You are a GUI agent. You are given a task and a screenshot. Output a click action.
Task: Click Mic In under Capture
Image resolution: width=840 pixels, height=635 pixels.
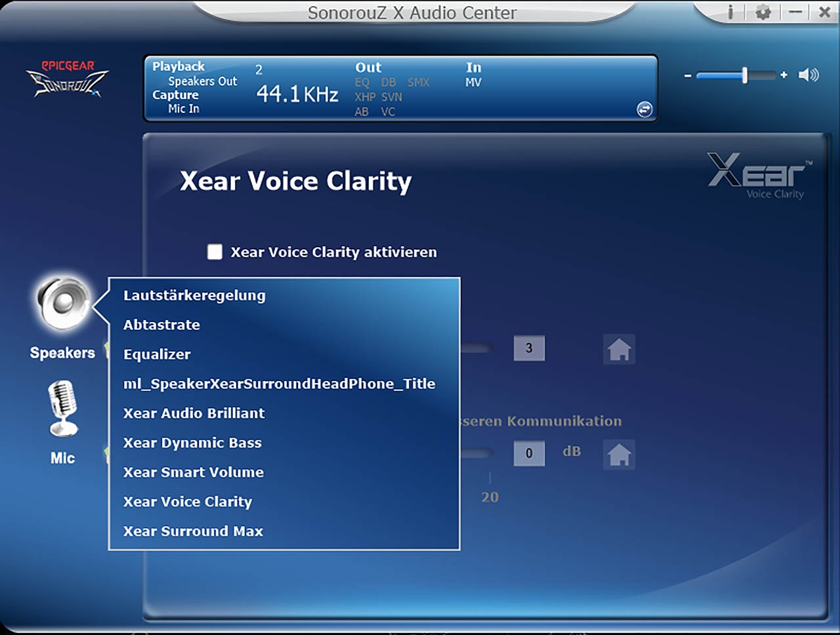click(x=184, y=109)
